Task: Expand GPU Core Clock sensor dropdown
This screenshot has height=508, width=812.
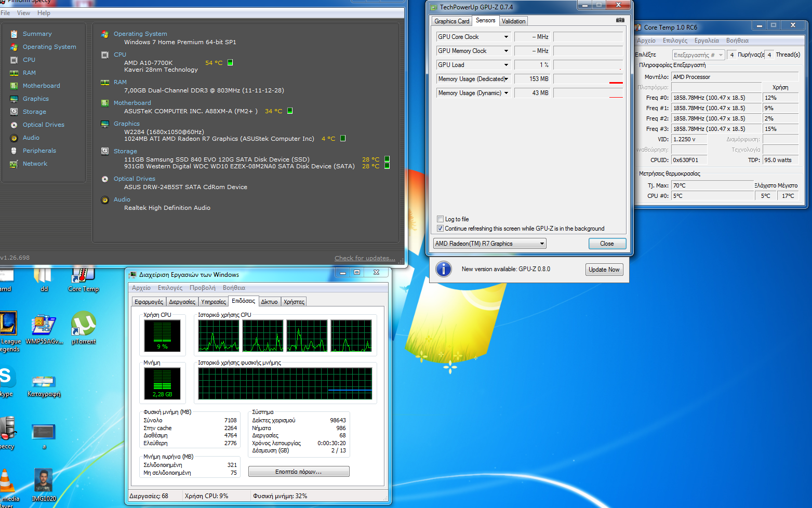Action: (506, 37)
